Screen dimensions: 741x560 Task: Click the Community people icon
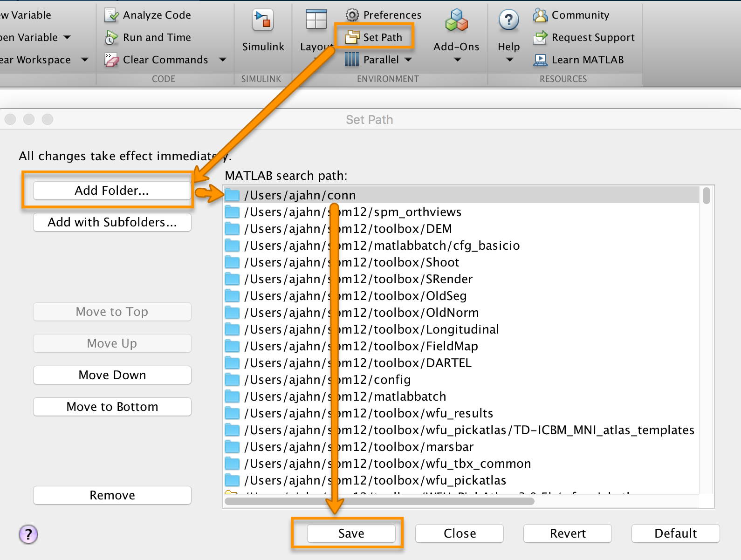(x=541, y=15)
